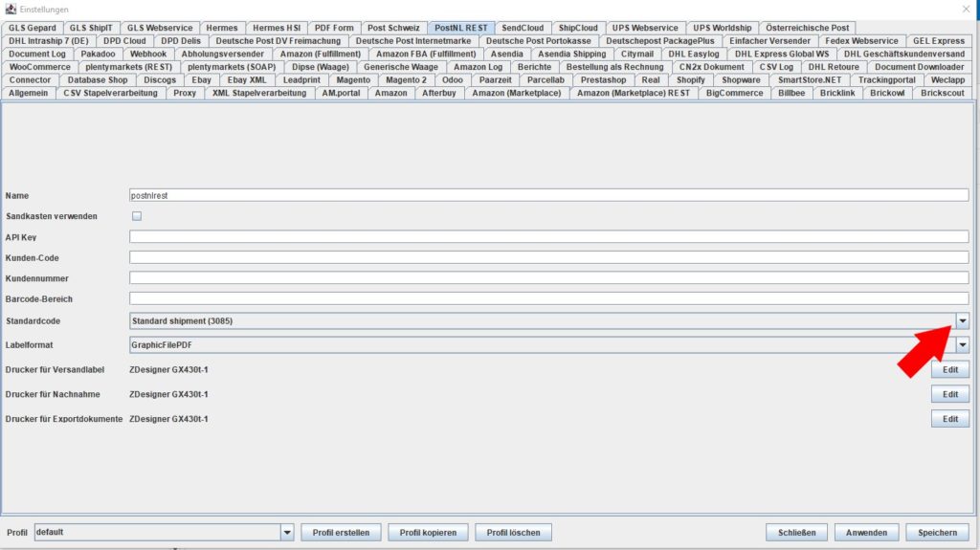Click the Profil kopieren button
This screenshot has height=550, width=980.
click(428, 533)
